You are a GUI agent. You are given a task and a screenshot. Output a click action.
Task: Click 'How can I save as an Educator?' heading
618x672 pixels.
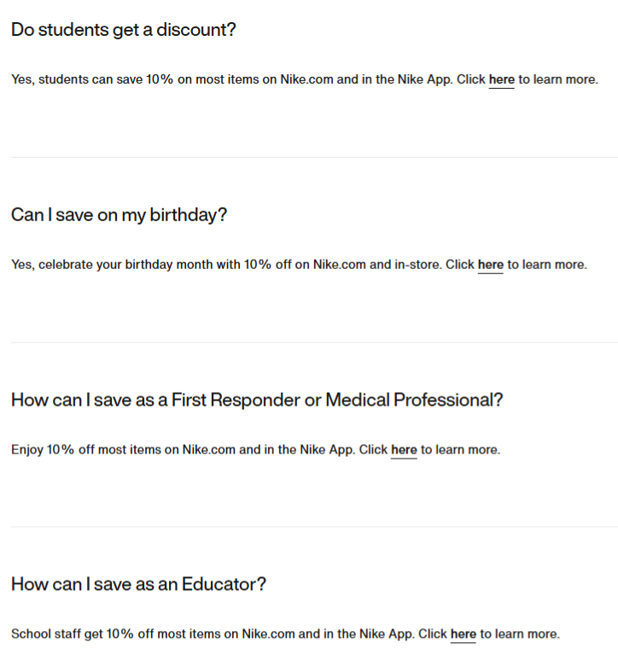(x=138, y=584)
